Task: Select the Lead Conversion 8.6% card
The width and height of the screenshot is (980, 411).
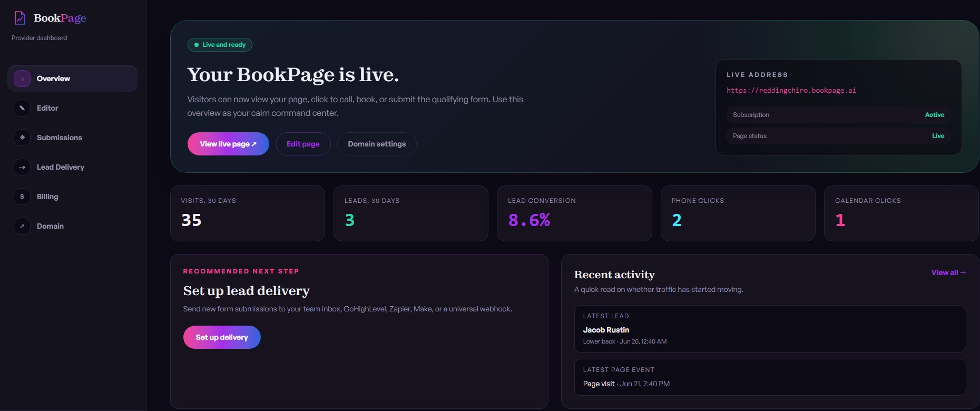Action: [574, 213]
